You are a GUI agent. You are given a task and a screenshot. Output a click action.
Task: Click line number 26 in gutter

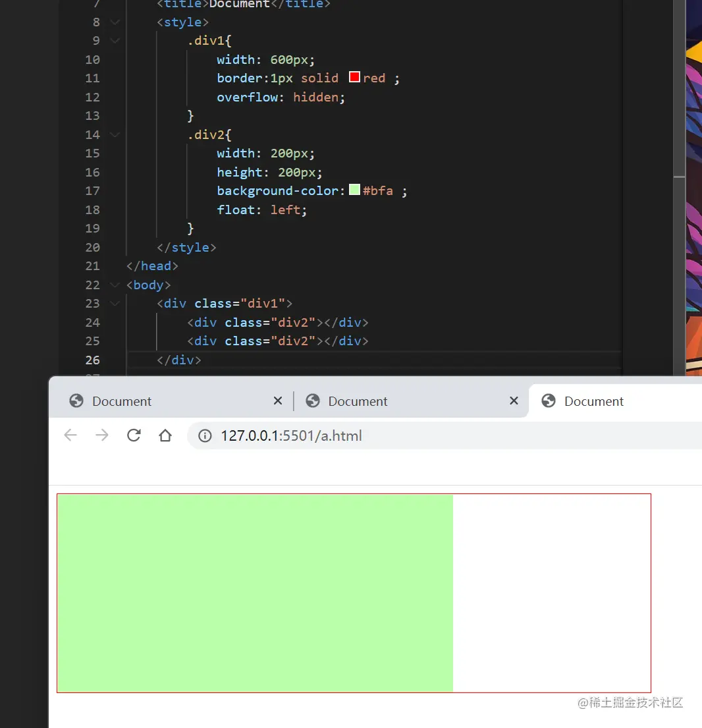click(x=92, y=360)
